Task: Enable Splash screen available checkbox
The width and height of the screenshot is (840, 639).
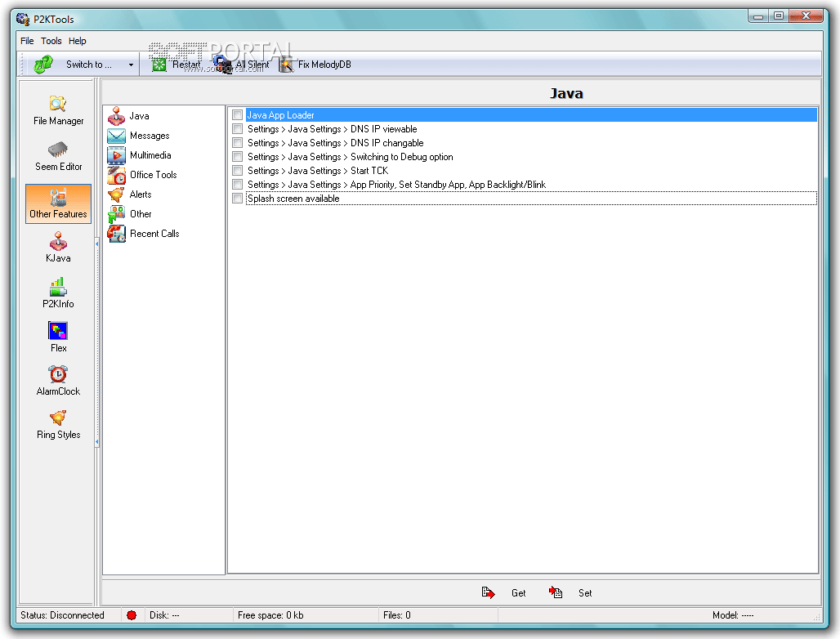Action: [237, 199]
